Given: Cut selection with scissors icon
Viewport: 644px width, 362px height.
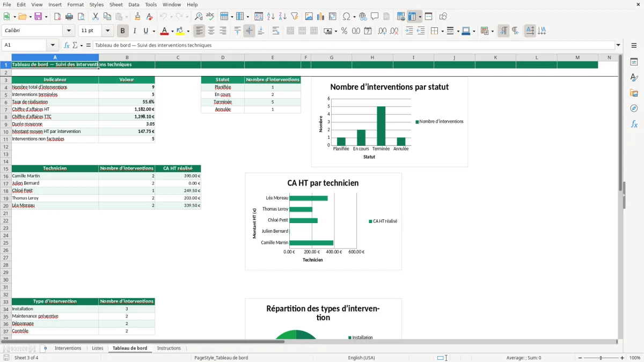Looking at the screenshot, I should (x=96, y=17).
